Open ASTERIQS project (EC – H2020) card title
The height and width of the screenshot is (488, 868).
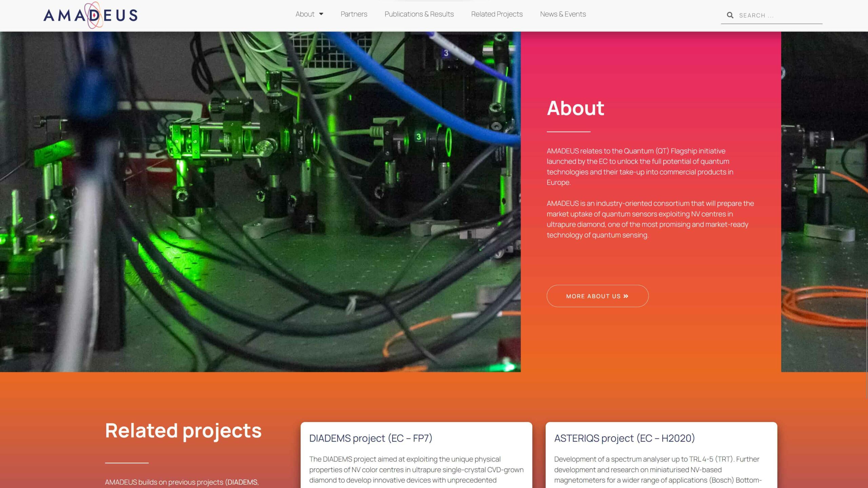pyautogui.click(x=625, y=438)
